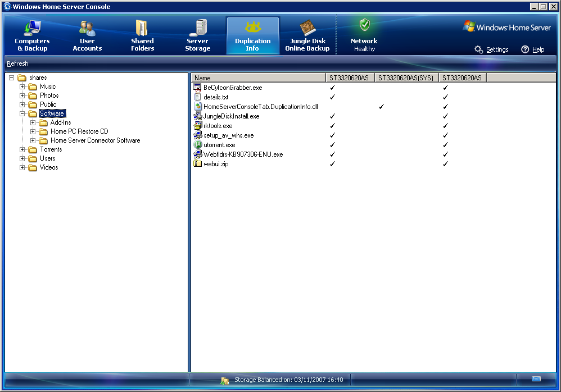Open the Help link

pos(538,49)
